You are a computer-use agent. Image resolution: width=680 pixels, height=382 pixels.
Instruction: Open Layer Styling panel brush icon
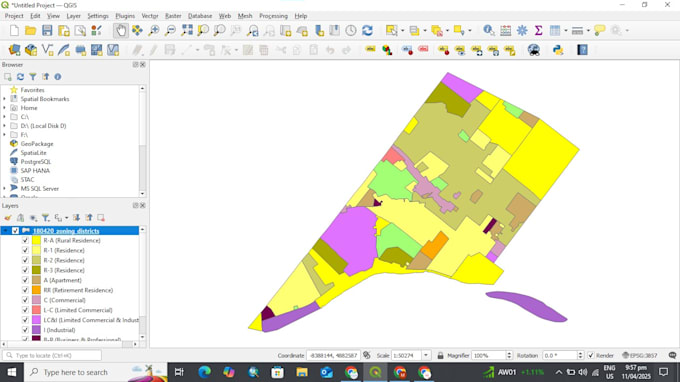point(8,218)
